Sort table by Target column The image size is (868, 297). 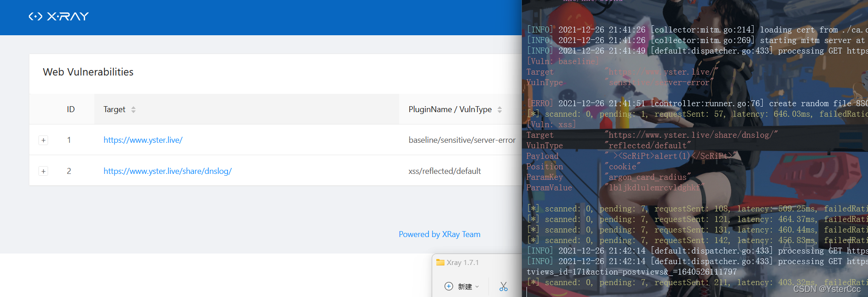pyautogui.click(x=133, y=109)
